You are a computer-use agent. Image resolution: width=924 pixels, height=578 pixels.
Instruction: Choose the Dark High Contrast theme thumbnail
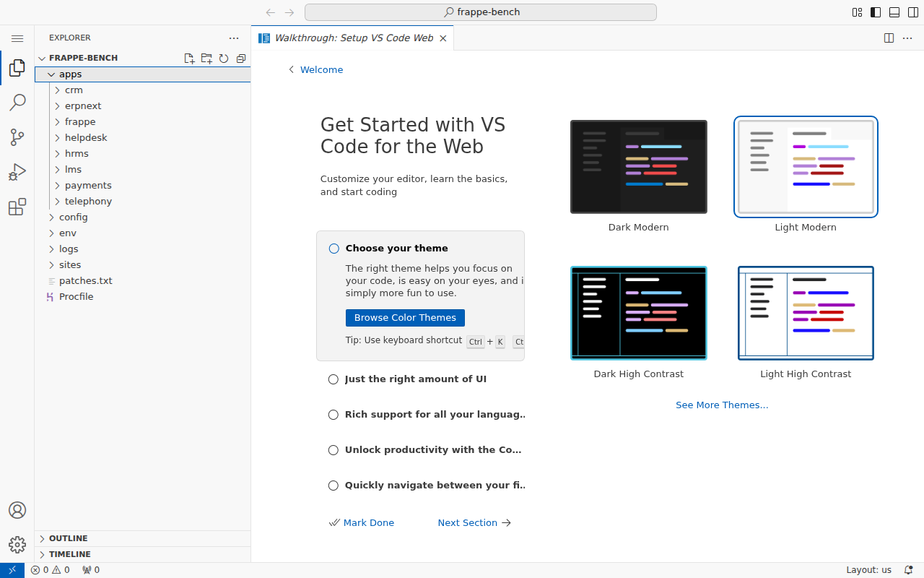[x=639, y=313]
